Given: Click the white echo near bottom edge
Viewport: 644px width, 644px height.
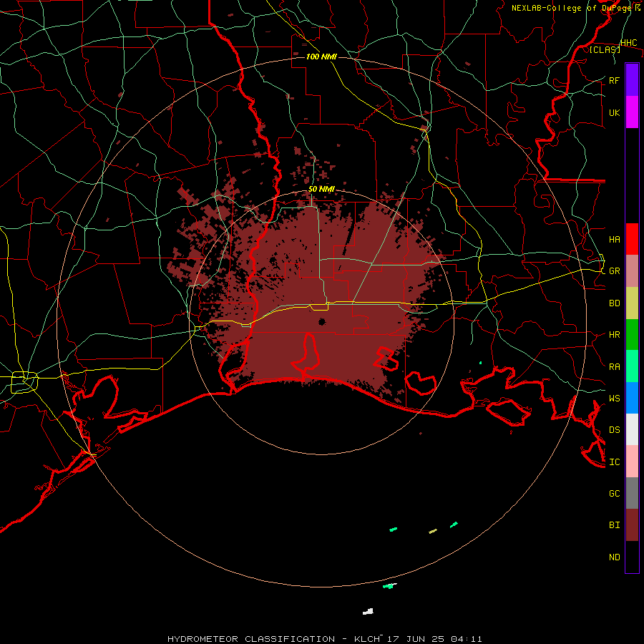Looking at the screenshot, I should 369,612.
